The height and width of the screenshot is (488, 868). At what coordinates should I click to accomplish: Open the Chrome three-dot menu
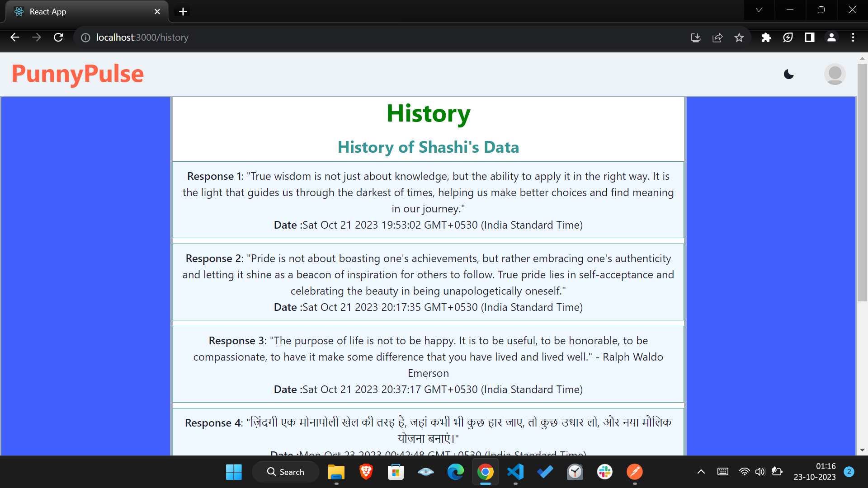point(853,38)
